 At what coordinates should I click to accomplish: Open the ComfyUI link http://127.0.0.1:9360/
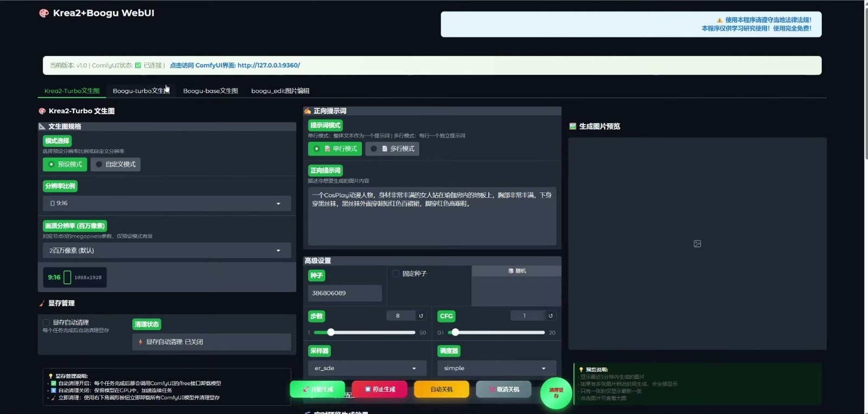coord(269,66)
